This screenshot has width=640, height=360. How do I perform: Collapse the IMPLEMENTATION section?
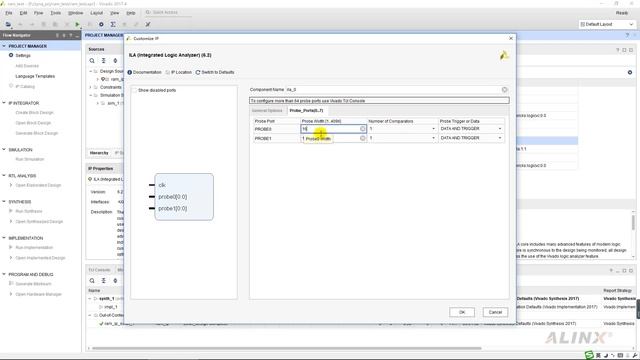4,238
